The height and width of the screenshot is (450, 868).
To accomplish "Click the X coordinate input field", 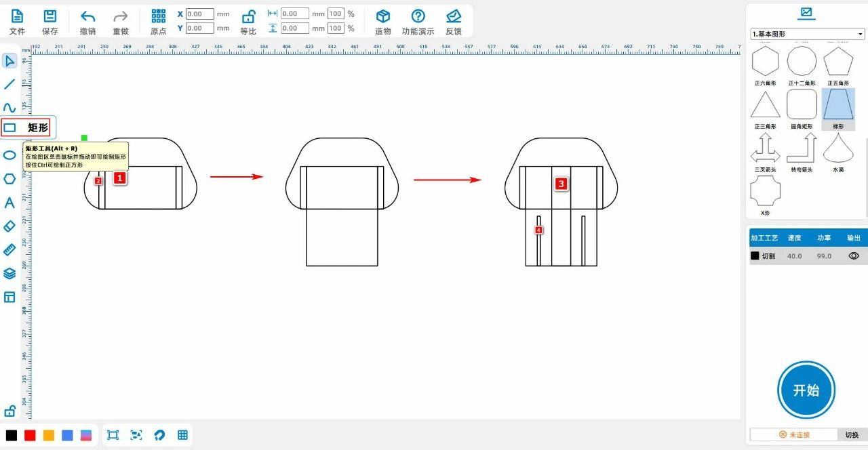I will [x=199, y=14].
